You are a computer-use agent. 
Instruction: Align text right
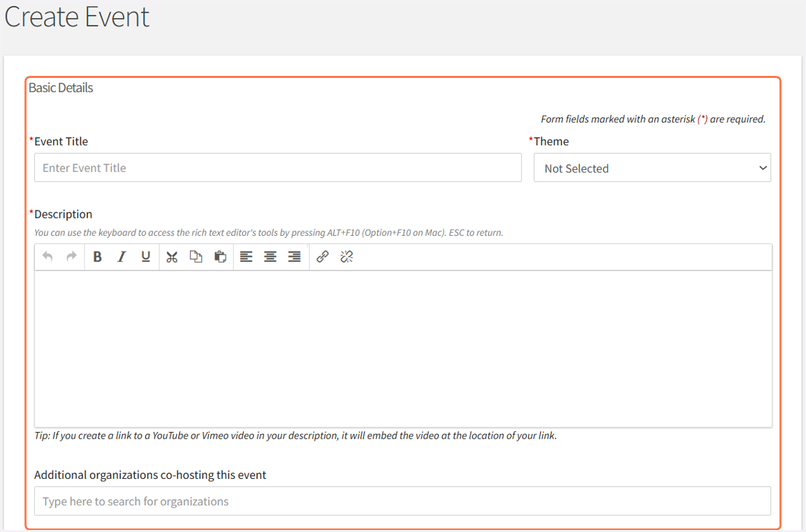point(294,257)
